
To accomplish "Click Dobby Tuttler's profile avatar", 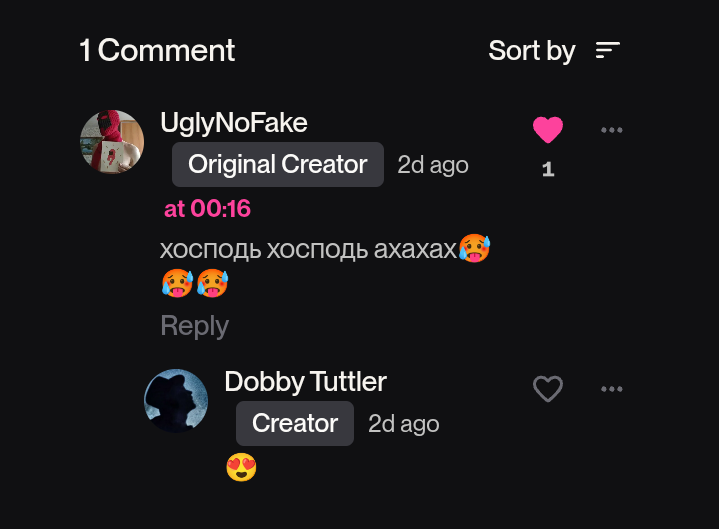I will 176,400.
